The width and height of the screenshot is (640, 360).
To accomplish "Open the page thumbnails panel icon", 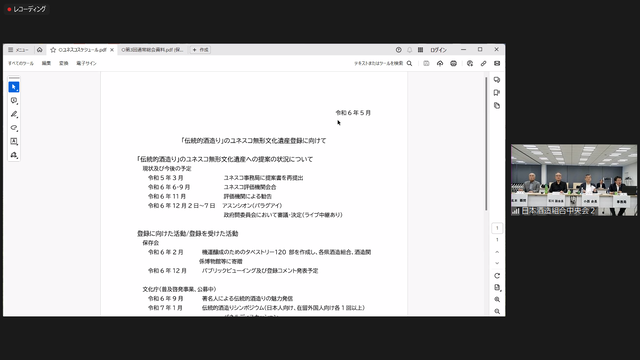I will click(x=497, y=106).
